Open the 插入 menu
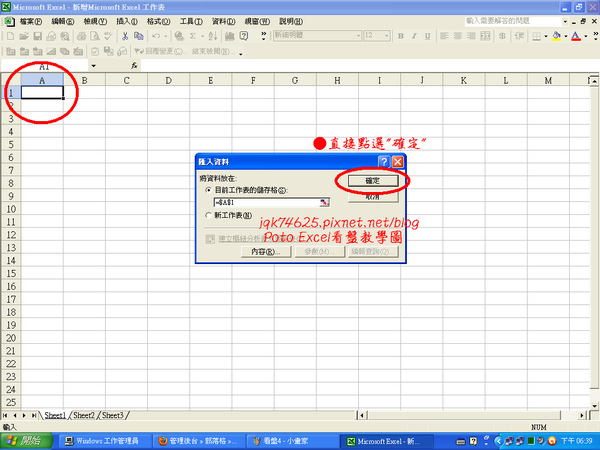 click(x=127, y=21)
